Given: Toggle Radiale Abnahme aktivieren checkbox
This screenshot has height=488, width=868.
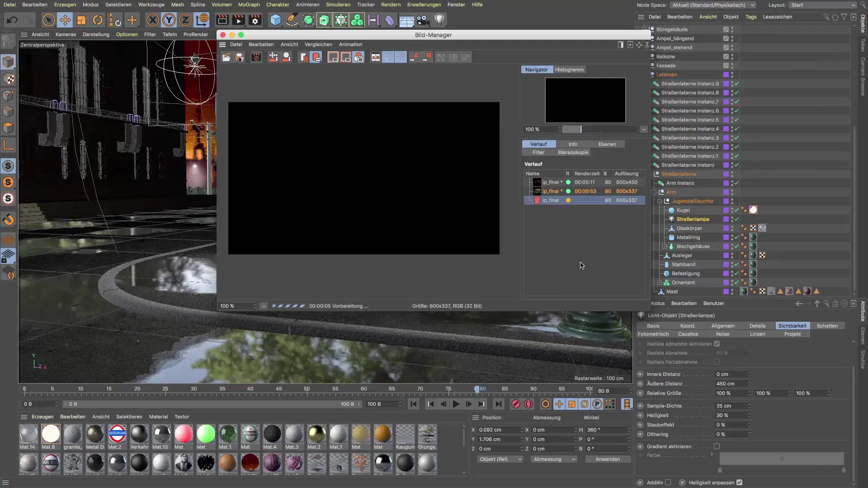Looking at the screenshot, I should coord(717,344).
